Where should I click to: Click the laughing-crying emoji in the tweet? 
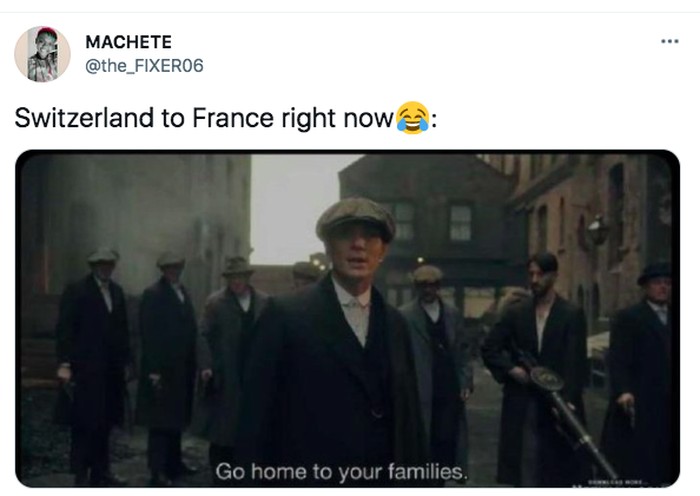pyautogui.click(x=412, y=117)
